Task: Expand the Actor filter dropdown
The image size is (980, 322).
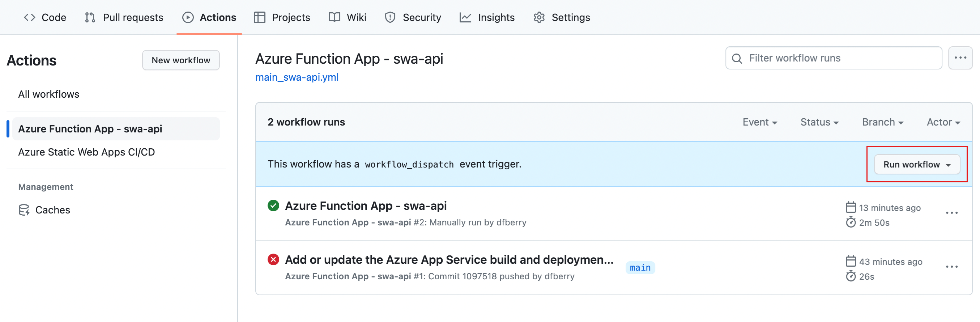Action: [943, 122]
